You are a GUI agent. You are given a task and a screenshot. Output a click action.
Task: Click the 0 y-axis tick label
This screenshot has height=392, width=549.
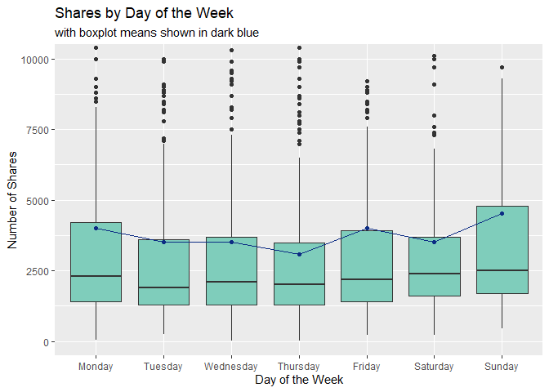pyautogui.click(x=48, y=341)
